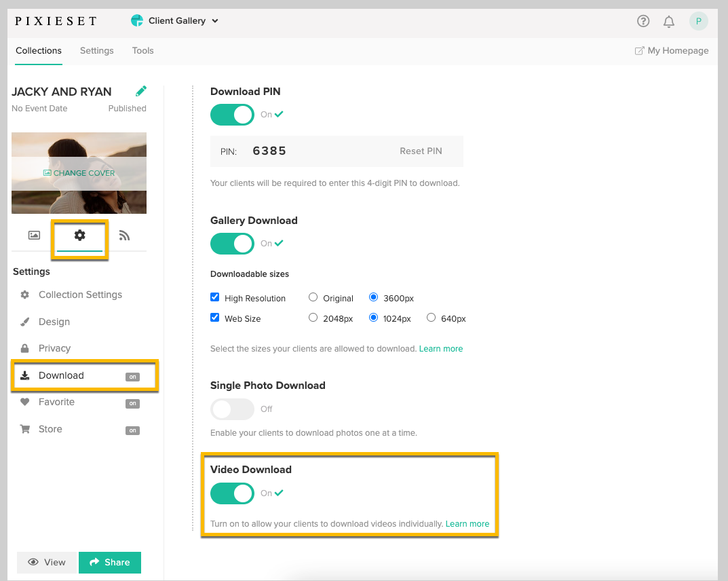Open the user profile avatar P
This screenshot has height=581, width=728.
pos(698,21)
